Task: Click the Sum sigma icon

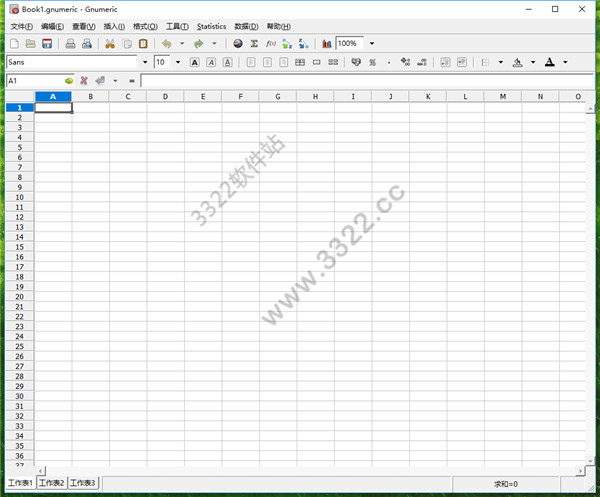Action: point(254,44)
